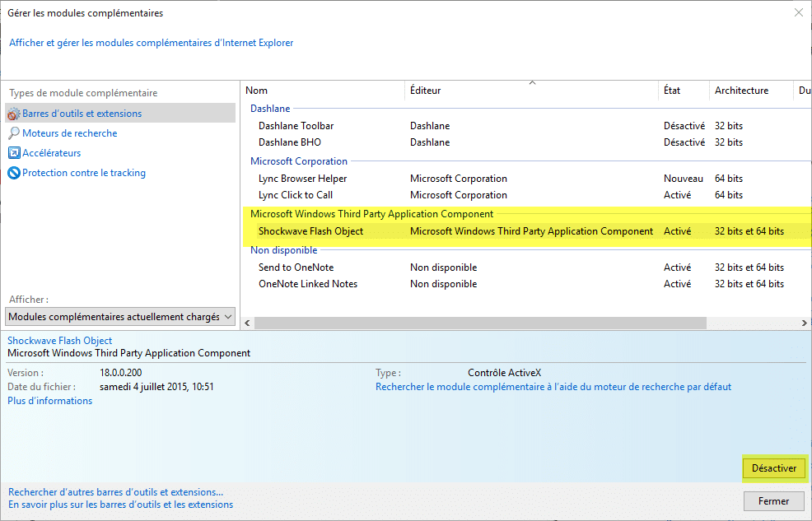Image resolution: width=812 pixels, height=521 pixels.
Task: Select the Lync Browser Helper row
Action: click(526, 179)
